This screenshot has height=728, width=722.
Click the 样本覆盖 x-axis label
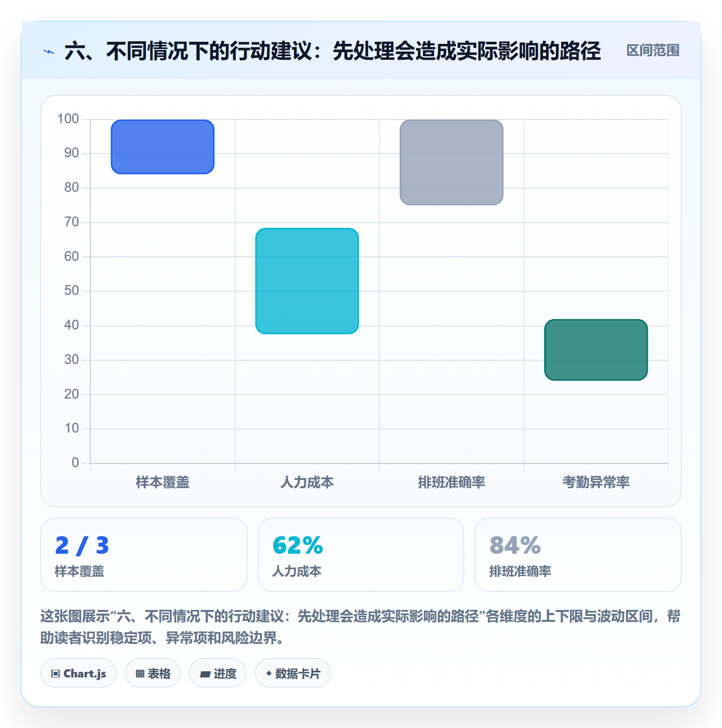163,483
